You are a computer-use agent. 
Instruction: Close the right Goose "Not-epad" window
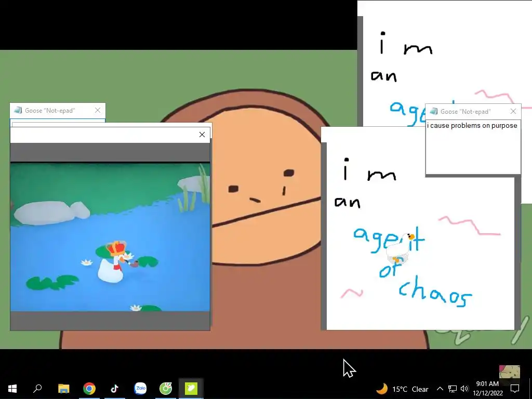[513, 111]
